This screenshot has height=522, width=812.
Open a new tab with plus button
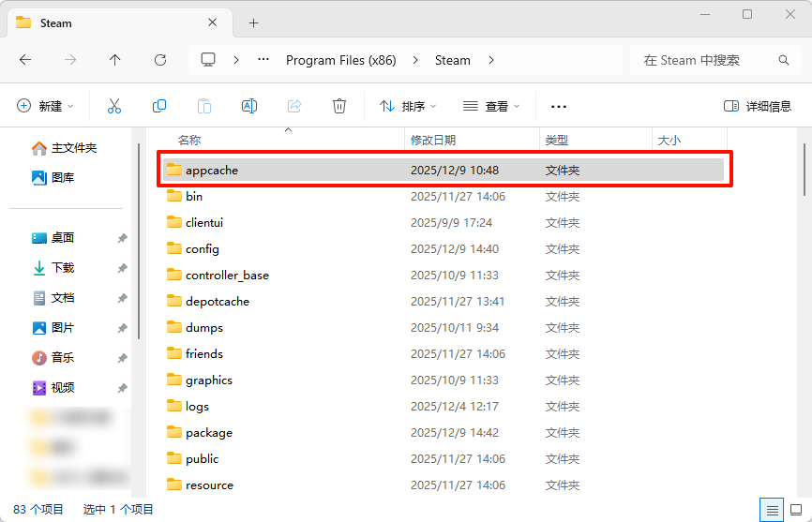tap(253, 23)
